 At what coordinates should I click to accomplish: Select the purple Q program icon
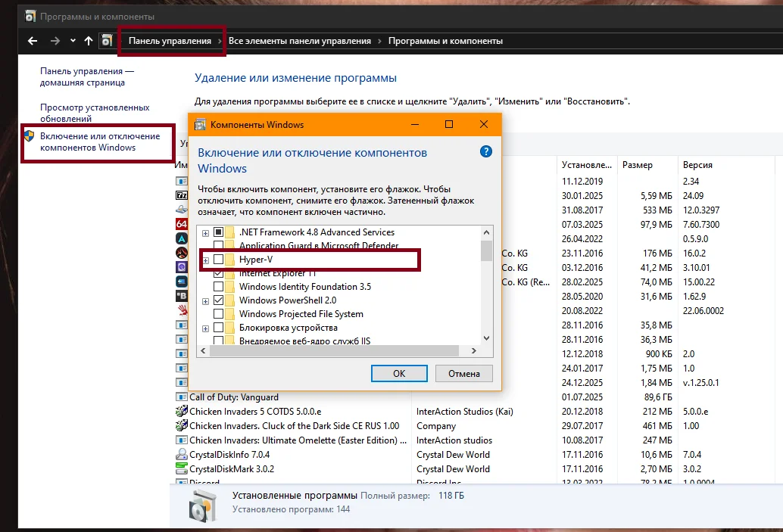click(x=182, y=267)
